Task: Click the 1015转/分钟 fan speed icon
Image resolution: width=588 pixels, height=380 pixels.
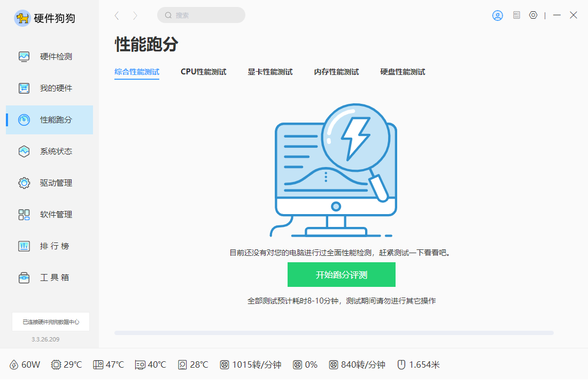Action: click(x=225, y=364)
